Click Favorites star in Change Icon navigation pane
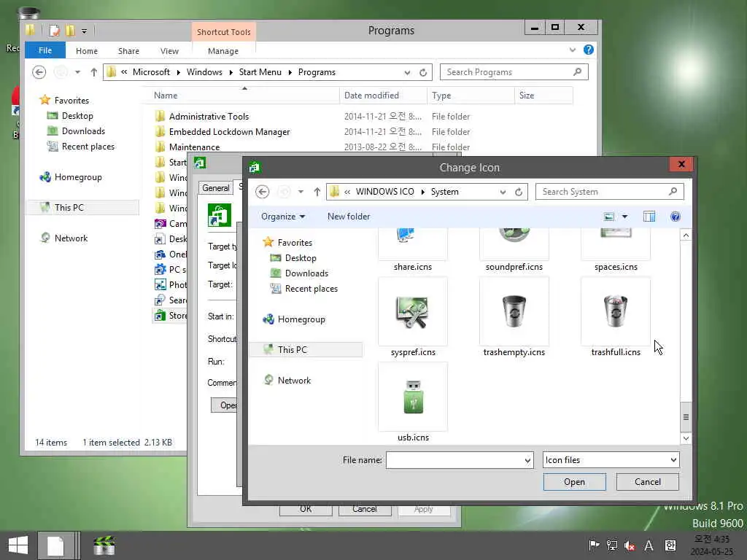The width and height of the screenshot is (747, 560). [268, 242]
